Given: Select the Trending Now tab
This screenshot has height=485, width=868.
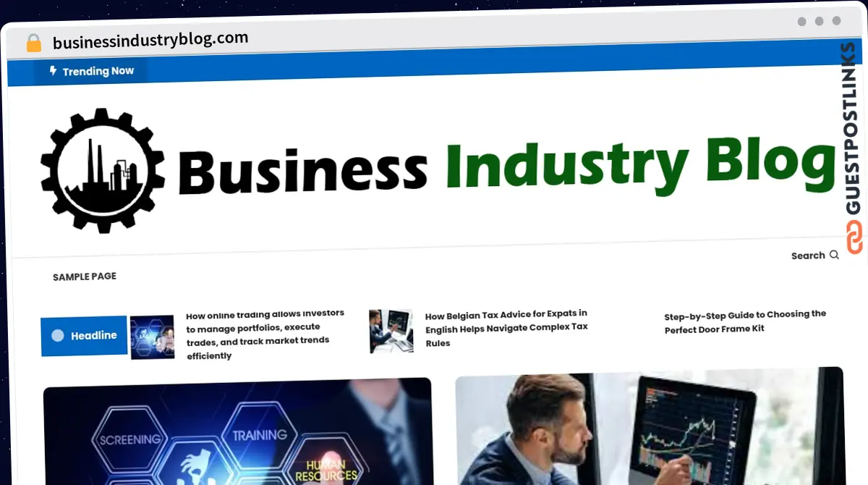Looking at the screenshot, I should click(x=91, y=71).
